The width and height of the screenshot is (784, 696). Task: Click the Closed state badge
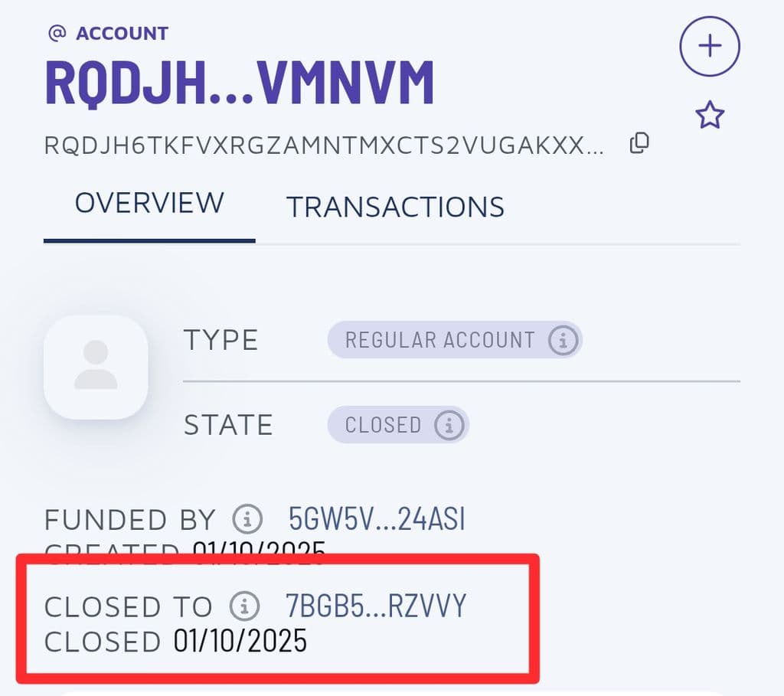398,424
